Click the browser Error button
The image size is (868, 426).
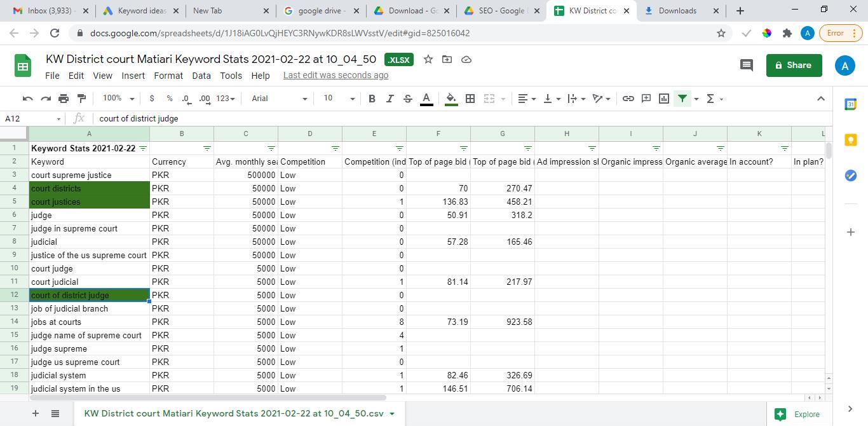tap(841, 33)
